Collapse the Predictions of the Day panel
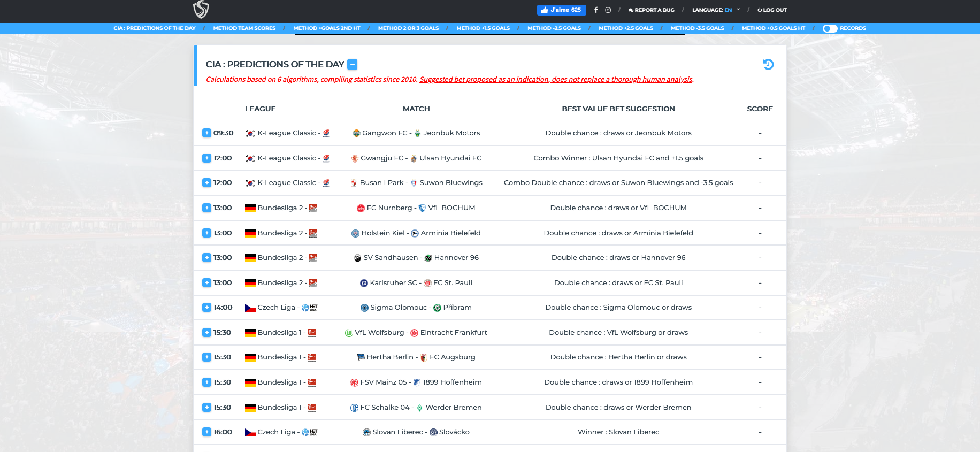 click(x=352, y=64)
